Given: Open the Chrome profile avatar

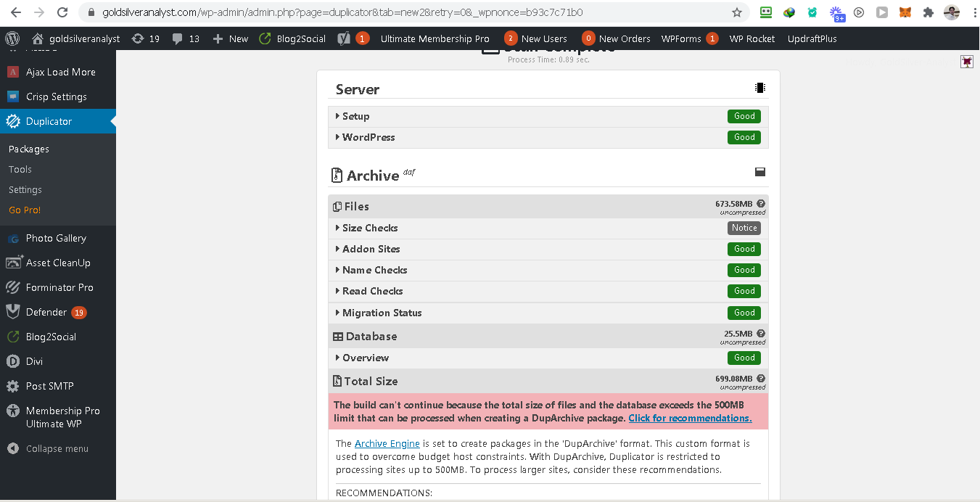Looking at the screenshot, I should (951, 12).
